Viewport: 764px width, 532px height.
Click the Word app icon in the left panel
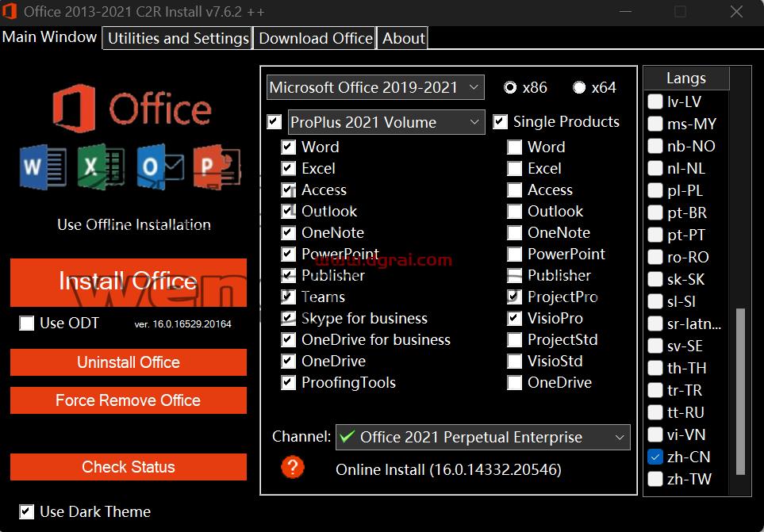tap(43, 167)
